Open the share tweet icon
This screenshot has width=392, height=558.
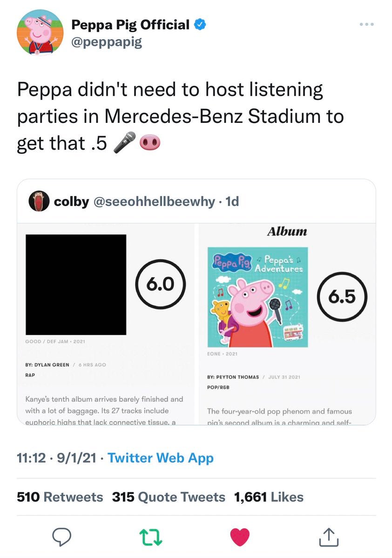click(x=329, y=537)
